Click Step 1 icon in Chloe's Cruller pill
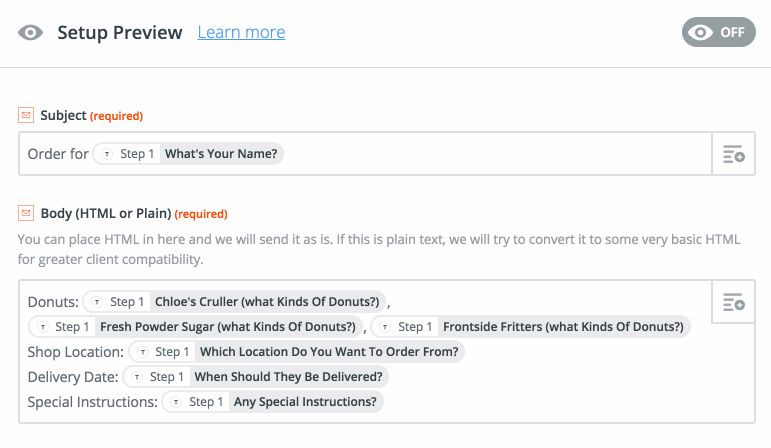 (x=97, y=302)
